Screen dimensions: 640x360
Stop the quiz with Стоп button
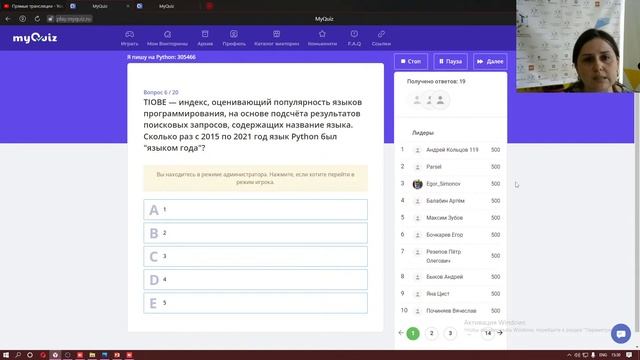(411, 61)
